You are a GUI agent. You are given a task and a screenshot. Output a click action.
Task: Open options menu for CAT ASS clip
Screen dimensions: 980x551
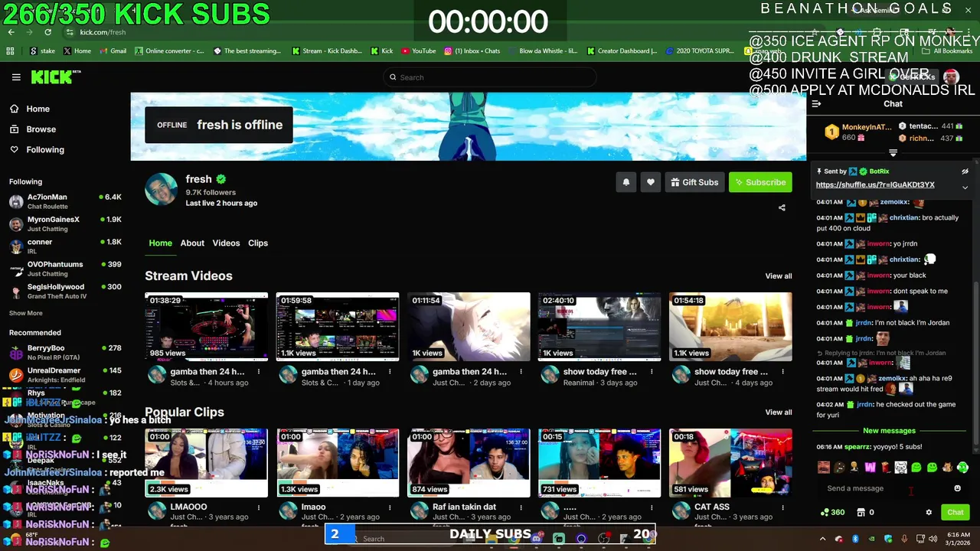pos(782,507)
